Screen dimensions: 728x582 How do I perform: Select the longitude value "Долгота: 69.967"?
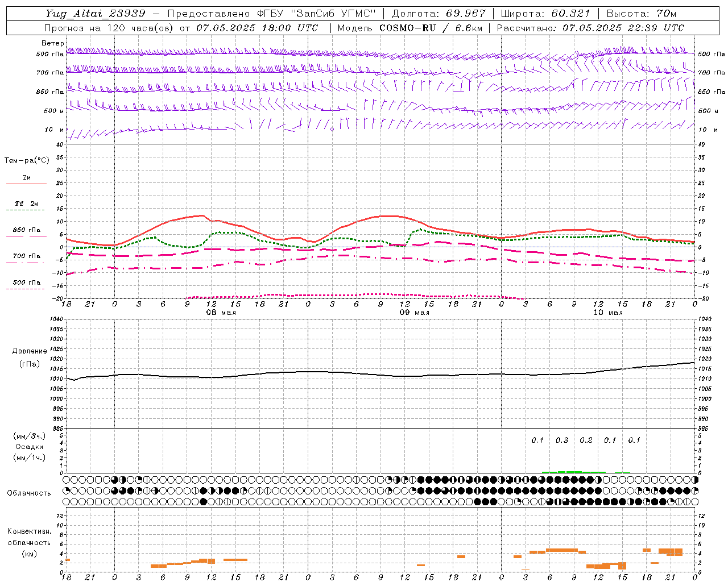(x=439, y=14)
